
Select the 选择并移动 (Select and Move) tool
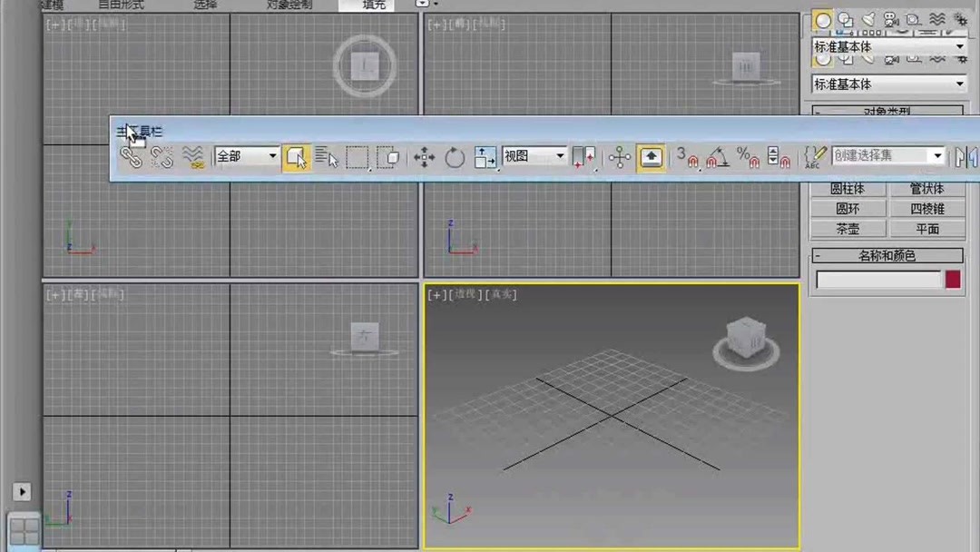tap(424, 156)
